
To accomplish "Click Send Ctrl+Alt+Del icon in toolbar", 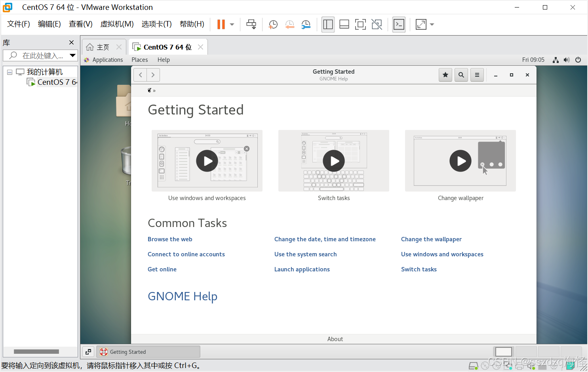I will [x=251, y=25].
